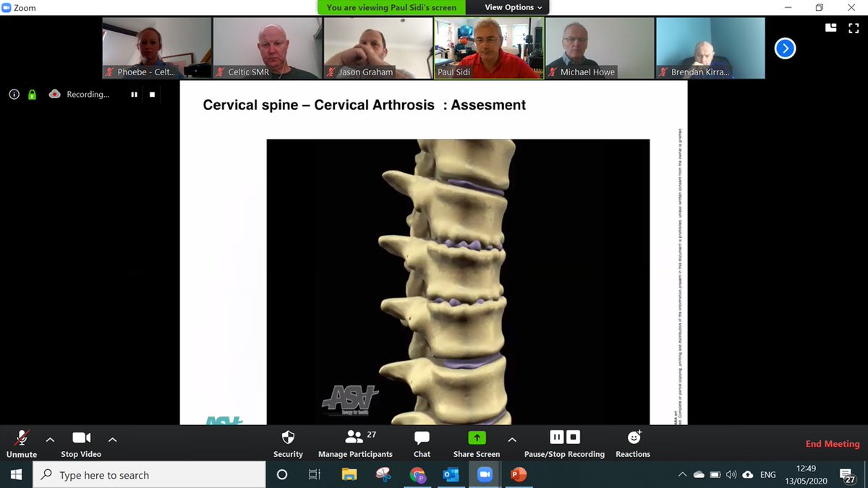Open the Security shield menu

(x=288, y=443)
